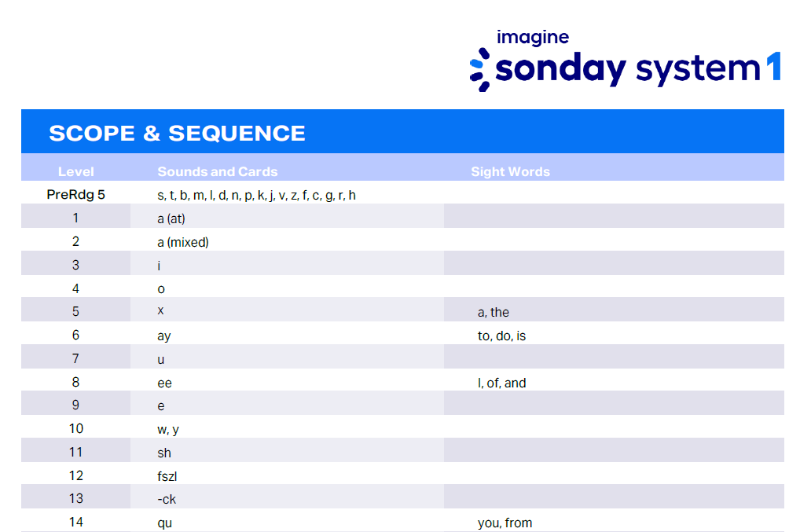Image resolution: width=811 pixels, height=532 pixels.
Task: Select the "Sight Words" column header
Action: 510,171
